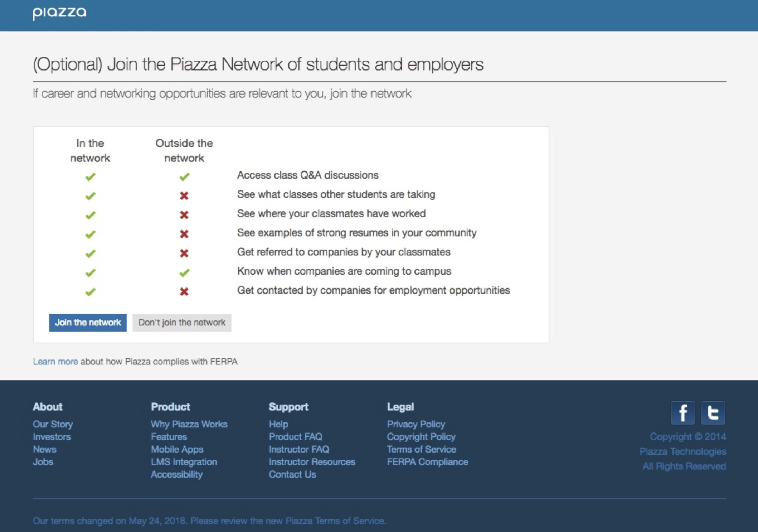Select Join the network
758x532 pixels.
(88, 323)
